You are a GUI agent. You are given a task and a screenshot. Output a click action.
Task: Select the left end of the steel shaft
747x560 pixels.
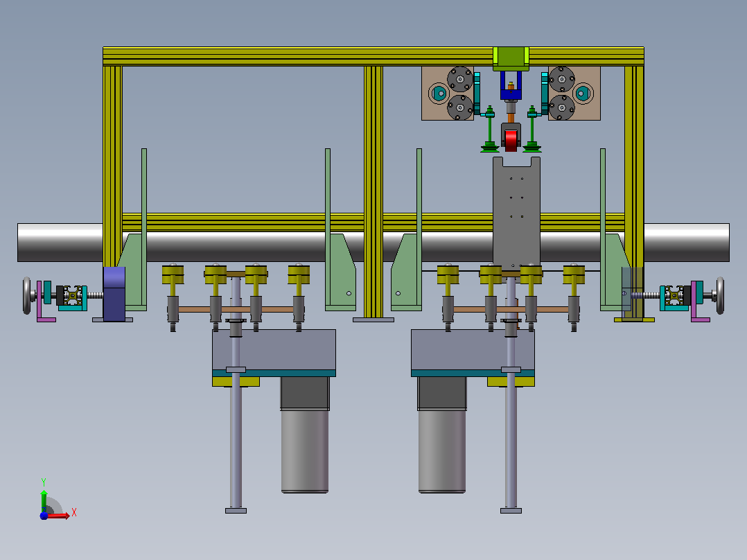60,243
